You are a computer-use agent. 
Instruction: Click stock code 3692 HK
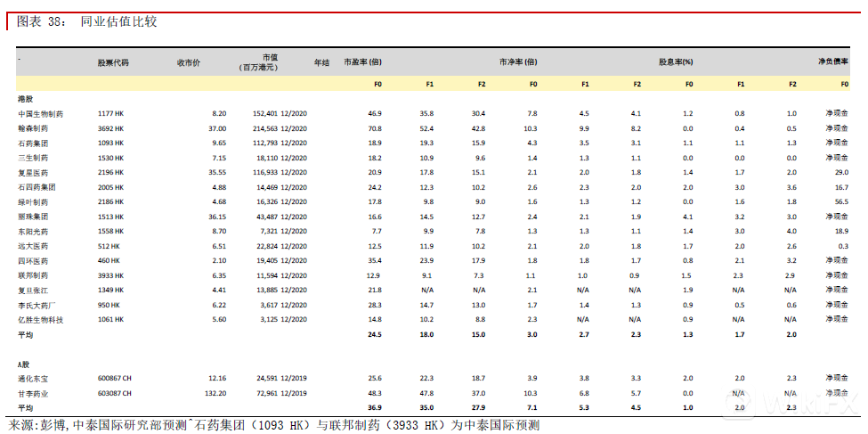coord(110,128)
